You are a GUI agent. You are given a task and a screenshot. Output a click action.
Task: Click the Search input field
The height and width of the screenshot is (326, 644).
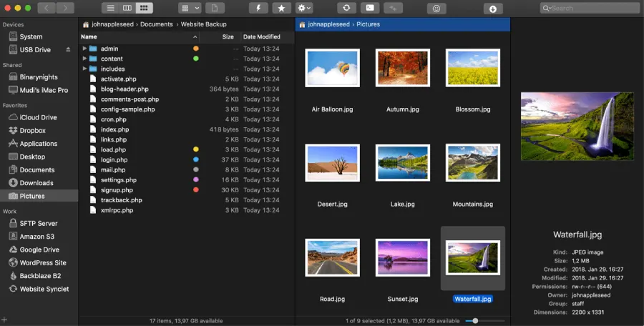591,8
